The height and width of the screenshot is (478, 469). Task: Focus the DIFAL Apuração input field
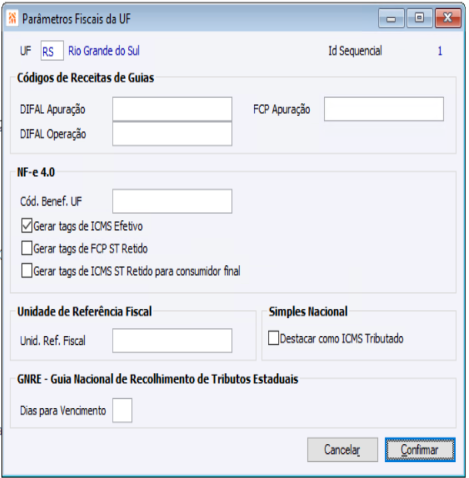(172, 109)
